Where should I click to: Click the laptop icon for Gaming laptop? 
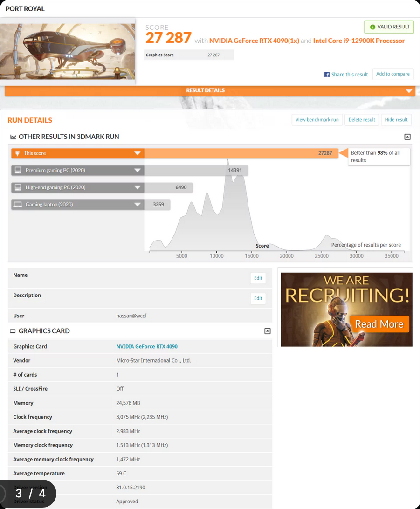coord(18,205)
